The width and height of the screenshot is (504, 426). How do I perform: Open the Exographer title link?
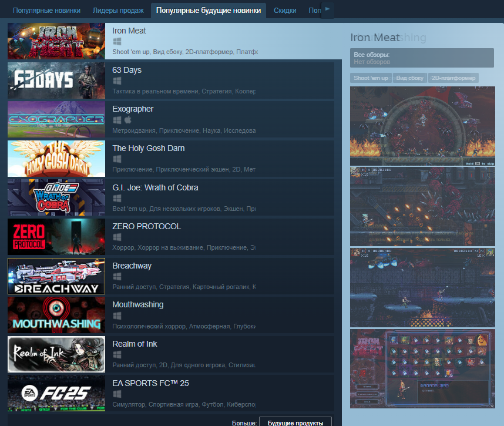[133, 109]
